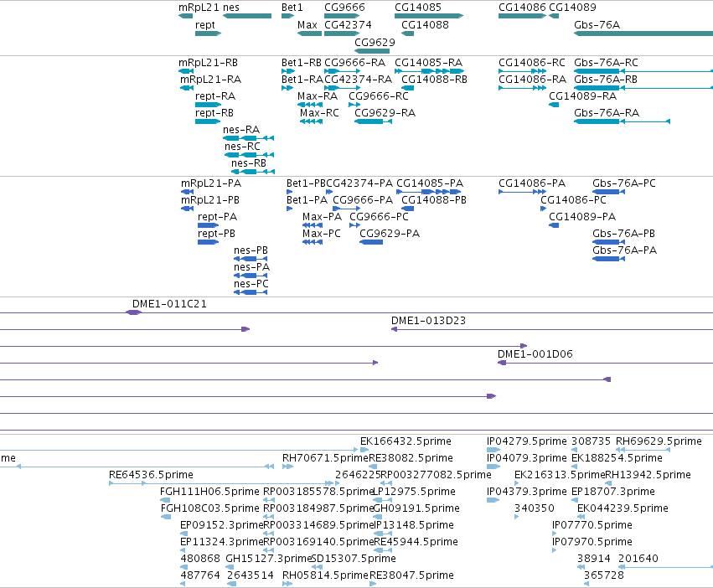Click the CG14089 gene label
713x588 pixels.
[x=572, y=8]
